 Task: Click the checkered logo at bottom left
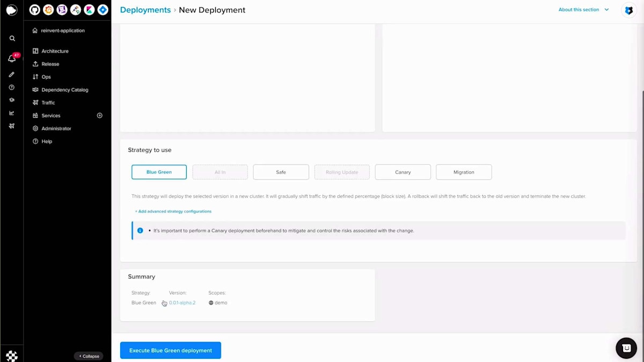coord(12,356)
